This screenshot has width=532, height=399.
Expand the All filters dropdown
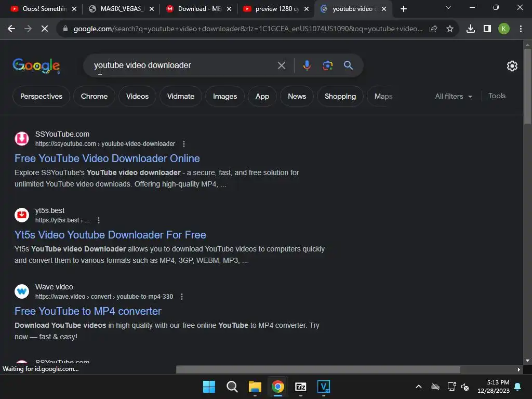coord(453,96)
